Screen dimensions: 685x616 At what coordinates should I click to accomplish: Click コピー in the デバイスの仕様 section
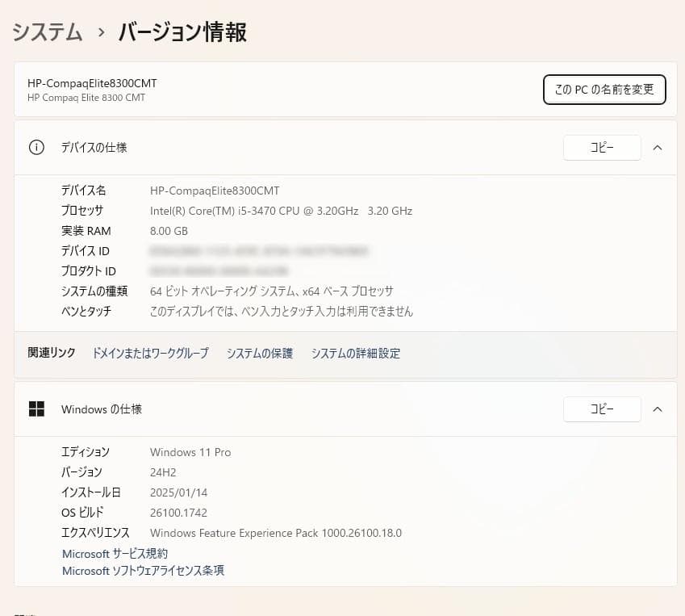(601, 147)
